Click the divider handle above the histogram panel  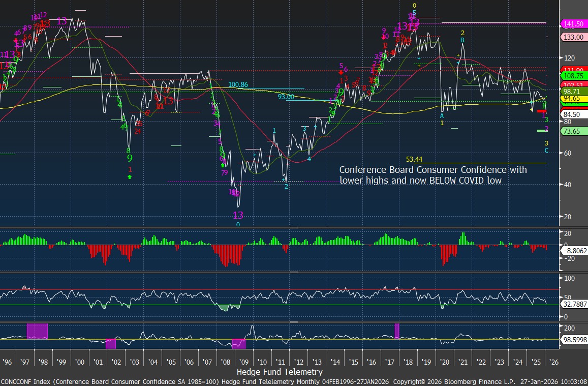click(293, 227)
